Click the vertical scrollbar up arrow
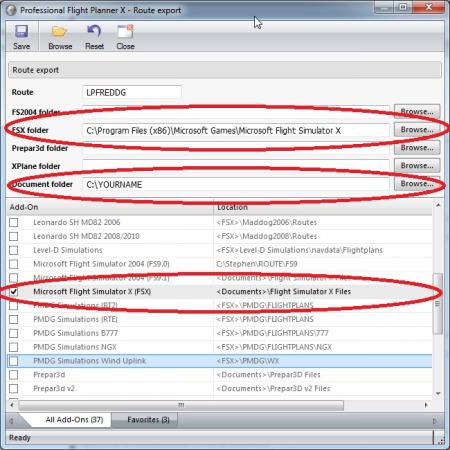Image resolution: width=450 pixels, height=450 pixels. [438, 205]
